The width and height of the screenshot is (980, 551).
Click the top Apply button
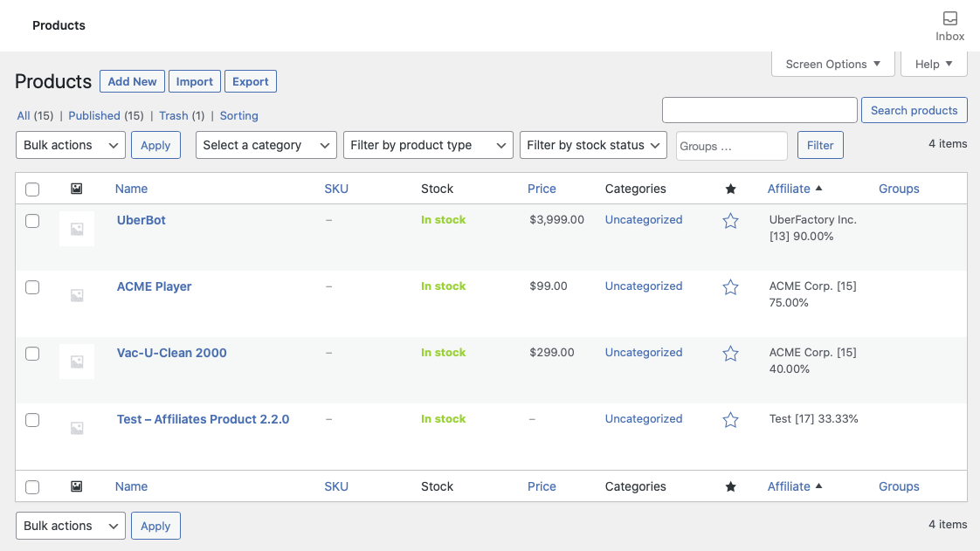(x=155, y=145)
